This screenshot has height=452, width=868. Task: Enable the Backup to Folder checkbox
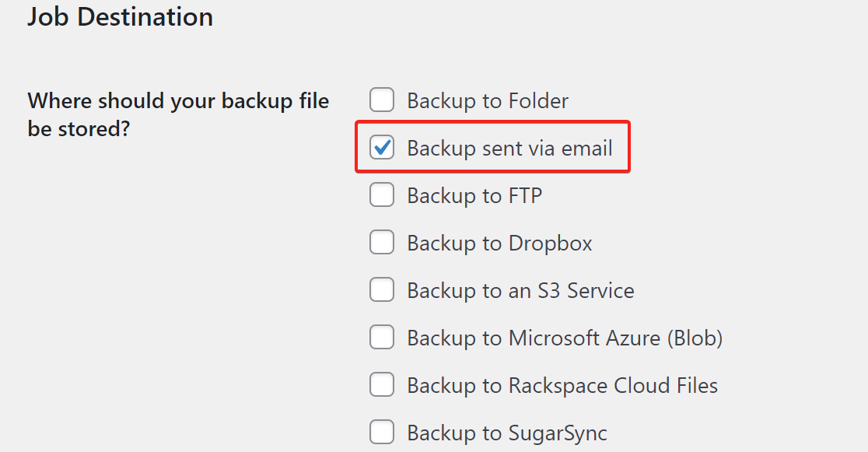point(382,100)
